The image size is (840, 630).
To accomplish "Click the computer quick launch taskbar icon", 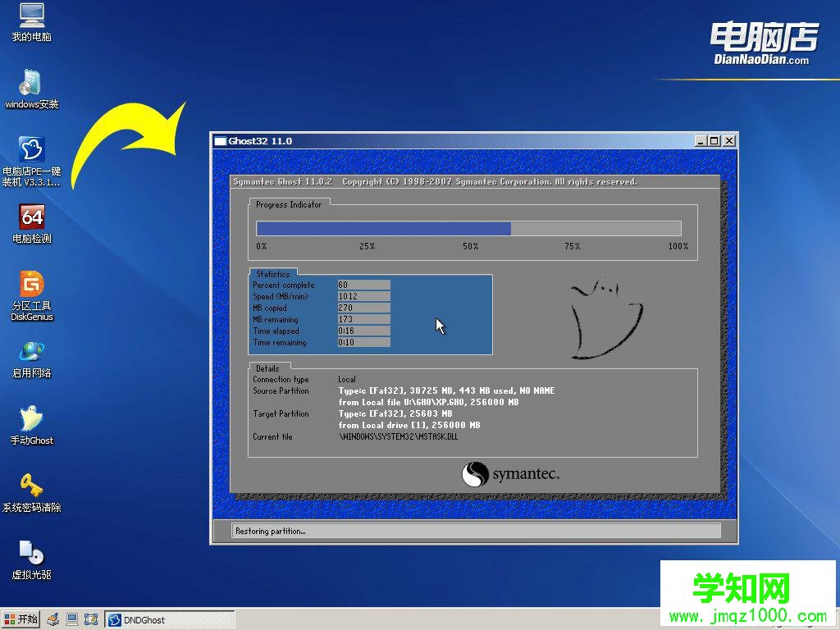I will [72, 620].
